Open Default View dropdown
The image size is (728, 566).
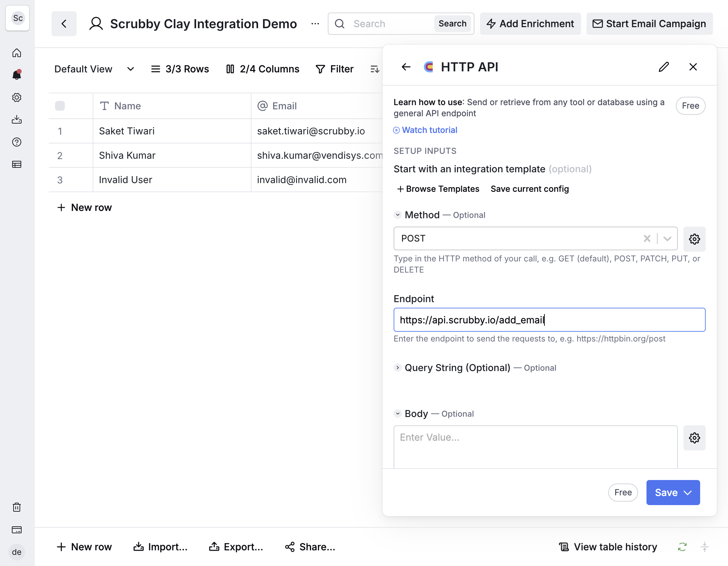coord(94,69)
